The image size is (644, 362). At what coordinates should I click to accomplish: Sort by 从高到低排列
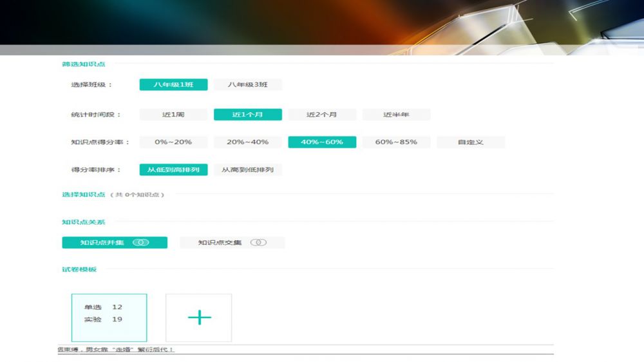(248, 170)
